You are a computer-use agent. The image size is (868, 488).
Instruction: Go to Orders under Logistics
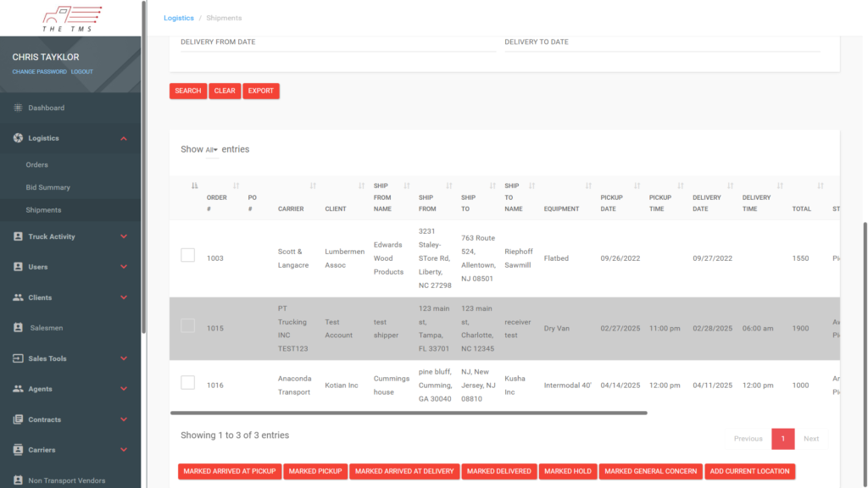click(36, 164)
